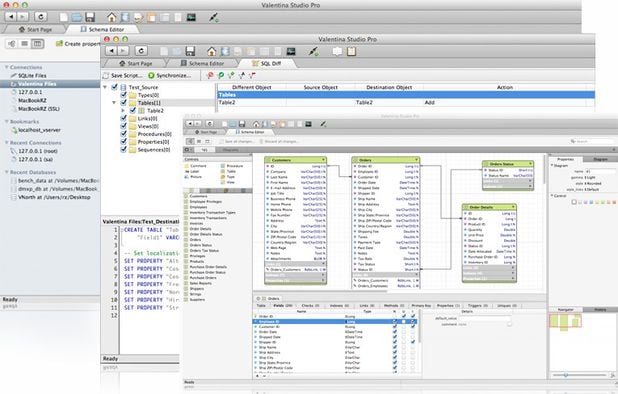Select the Table2 row in diff results
This screenshot has height=394, width=618.
[406, 102]
